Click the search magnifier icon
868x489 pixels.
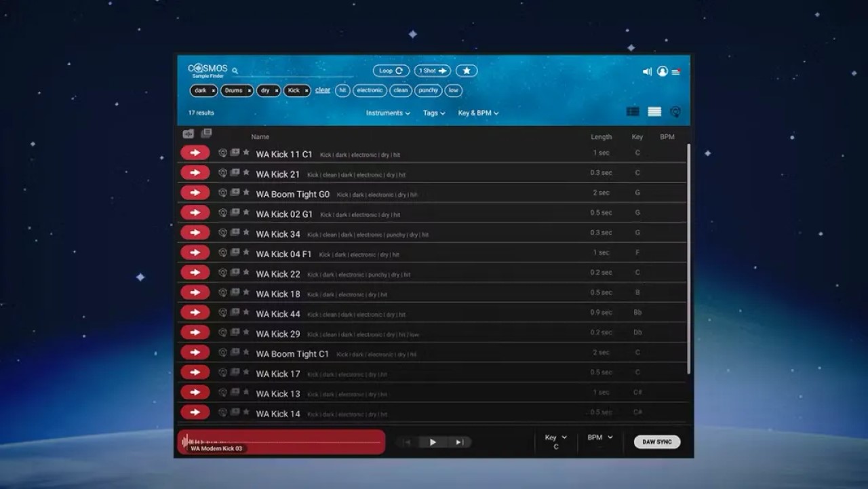[235, 71]
